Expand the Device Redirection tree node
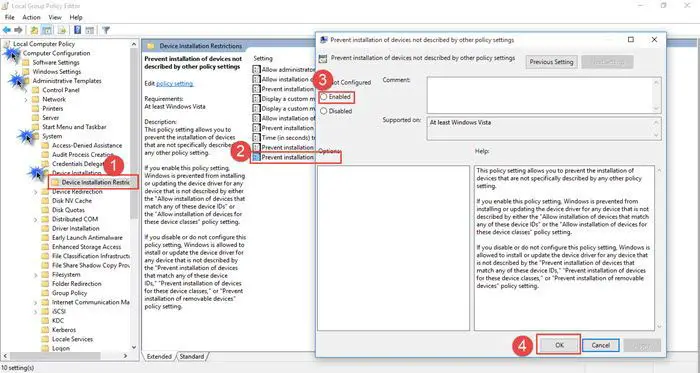The width and height of the screenshot is (700, 373). [35, 192]
